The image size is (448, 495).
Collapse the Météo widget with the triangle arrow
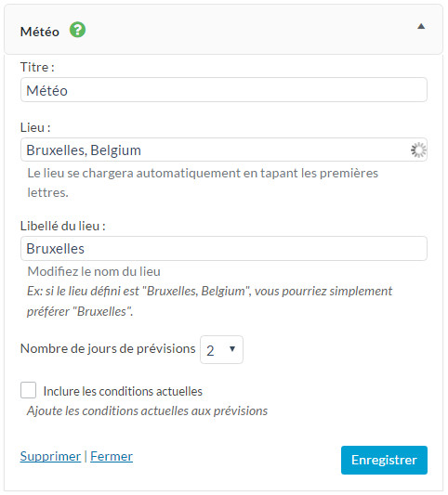[x=421, y=26]
